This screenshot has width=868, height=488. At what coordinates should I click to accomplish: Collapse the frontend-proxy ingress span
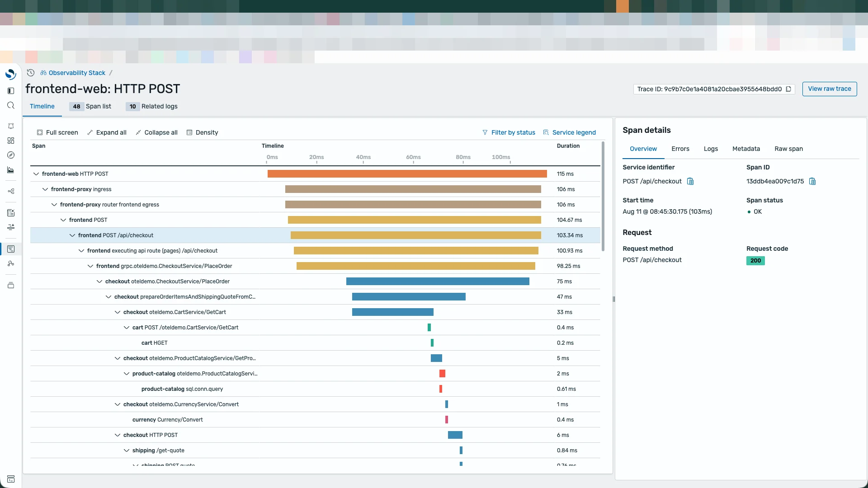click(45, 189)
